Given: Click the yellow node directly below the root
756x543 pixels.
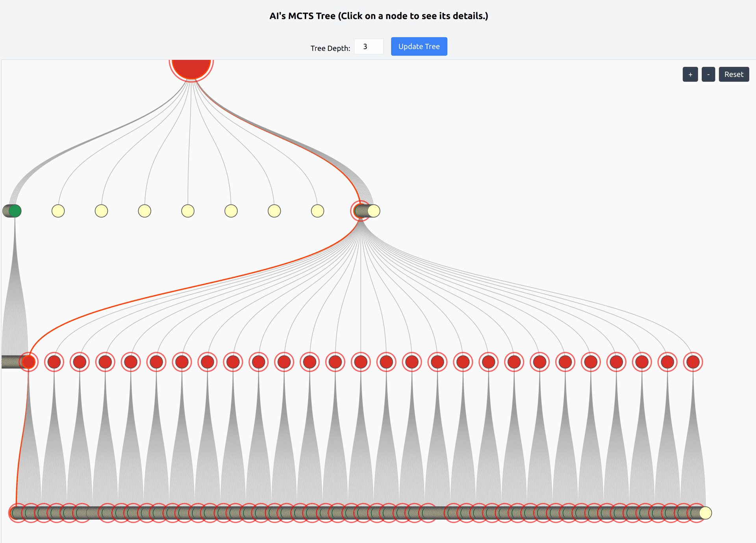Looking at the screenshot, I should (x=188, y=211).
